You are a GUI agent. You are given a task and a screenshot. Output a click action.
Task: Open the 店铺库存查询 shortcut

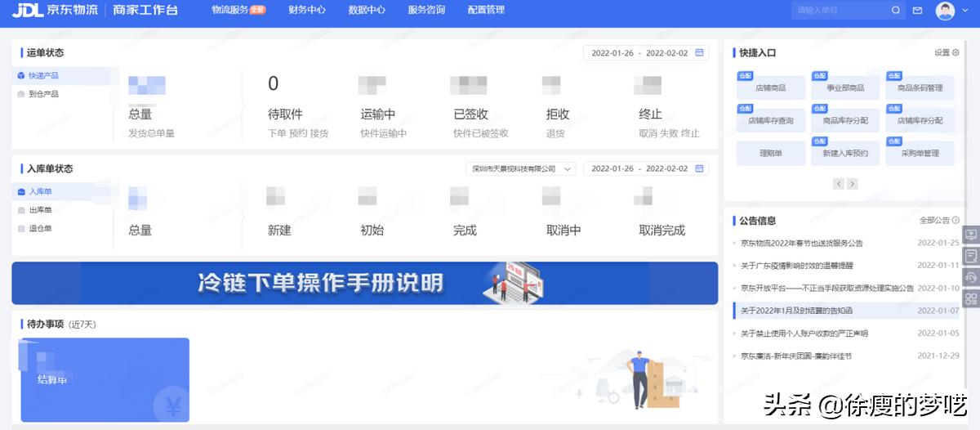(771, 120)
